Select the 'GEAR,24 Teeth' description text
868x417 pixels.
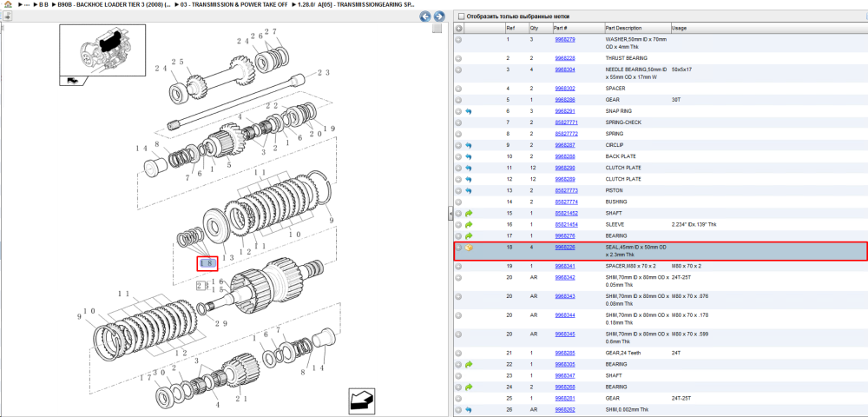coord(624,353)
